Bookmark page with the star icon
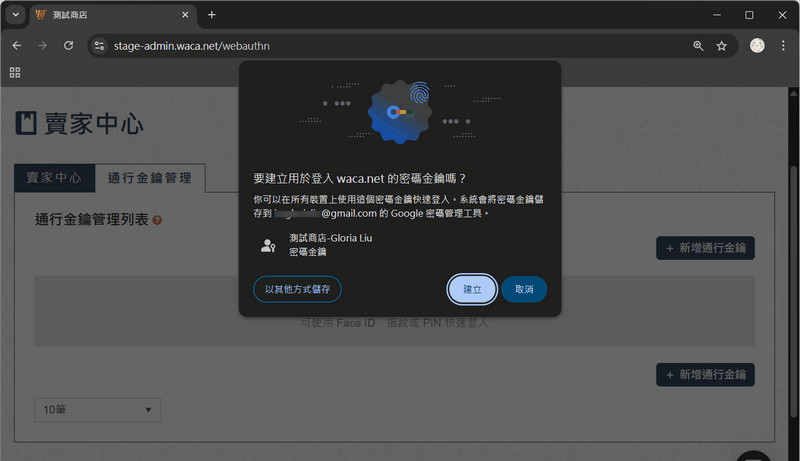800x461 pixels. tap(721, 46)
